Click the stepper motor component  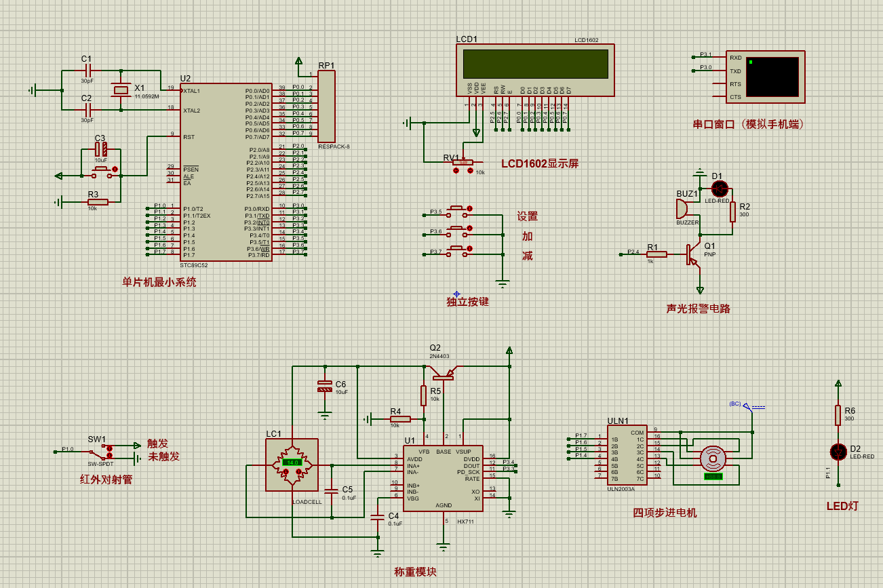[x=713, y=460]
